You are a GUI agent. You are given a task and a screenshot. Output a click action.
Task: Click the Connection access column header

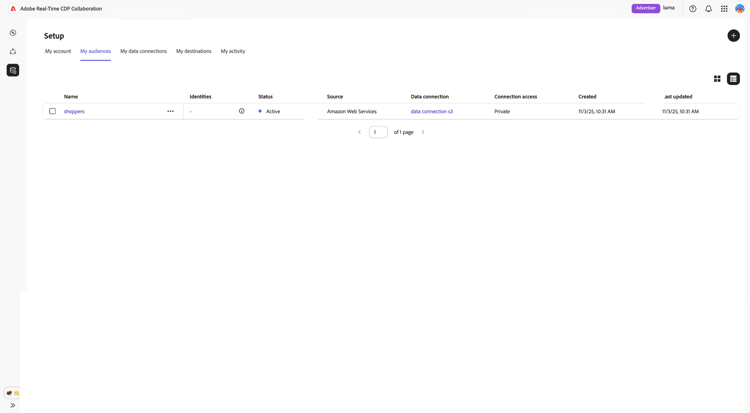click(516, 97)
